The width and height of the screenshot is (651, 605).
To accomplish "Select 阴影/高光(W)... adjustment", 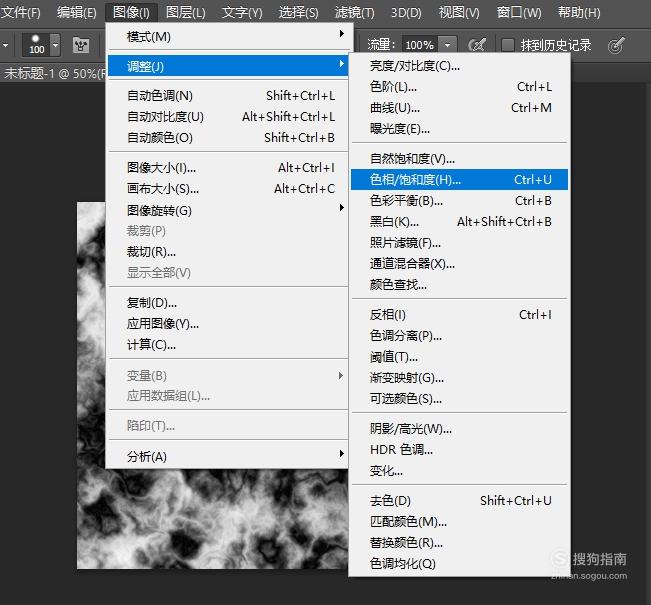I will 459,429.
